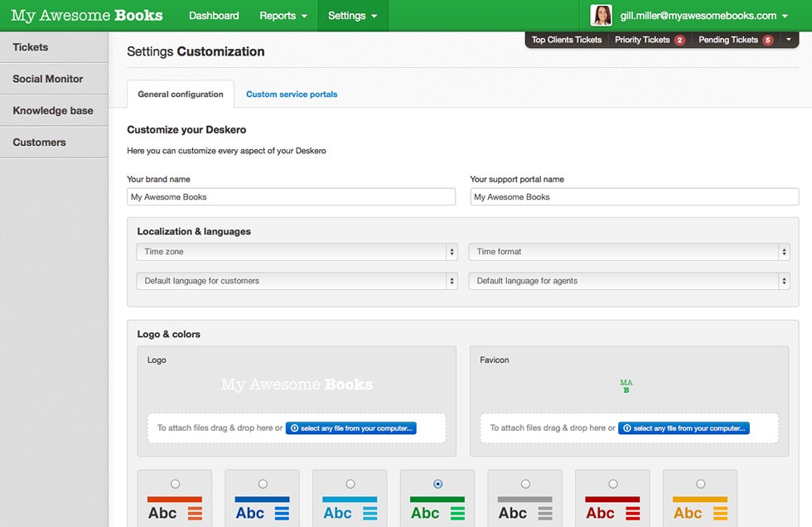Select the dark blue theme radio button
The height and width of the screenshot is (527, 812).
pos(263,484)
